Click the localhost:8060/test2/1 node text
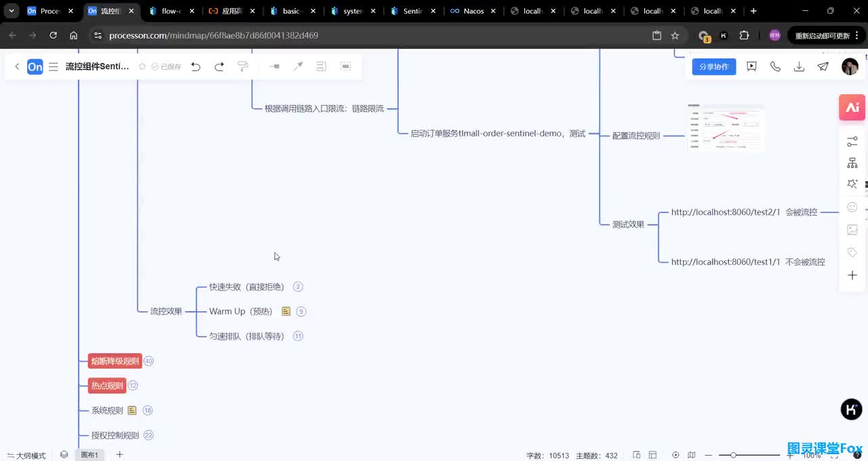Viewport: 868px width, 461px height. point(744,212)
